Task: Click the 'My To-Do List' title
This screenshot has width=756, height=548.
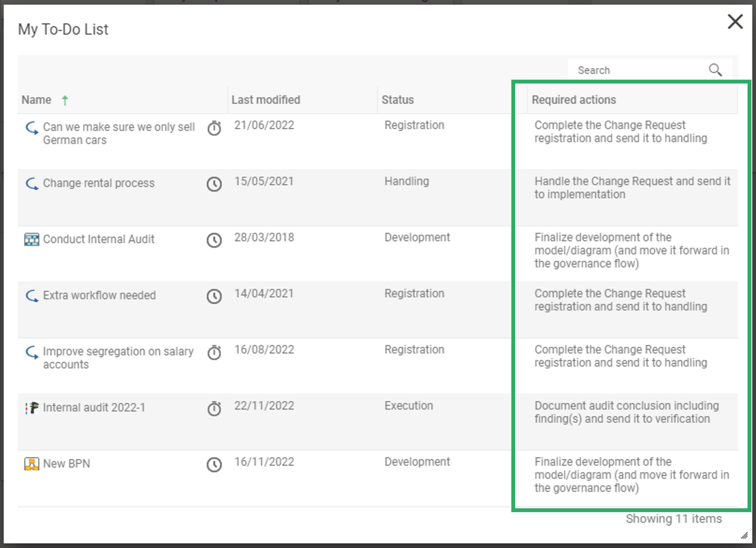Action: pos(63,29)
